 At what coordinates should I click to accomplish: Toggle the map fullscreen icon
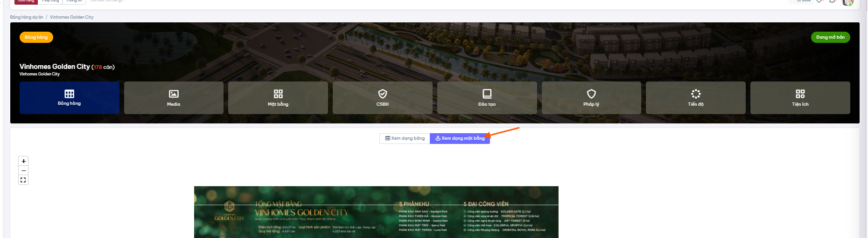[23, 180]
